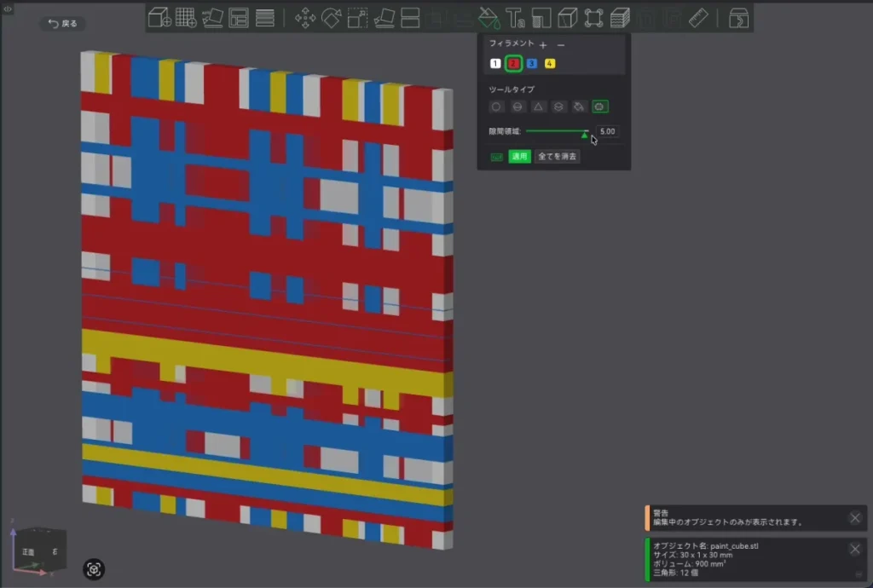
Task: Select the Lay on face tool
Action: pos(384,18)
